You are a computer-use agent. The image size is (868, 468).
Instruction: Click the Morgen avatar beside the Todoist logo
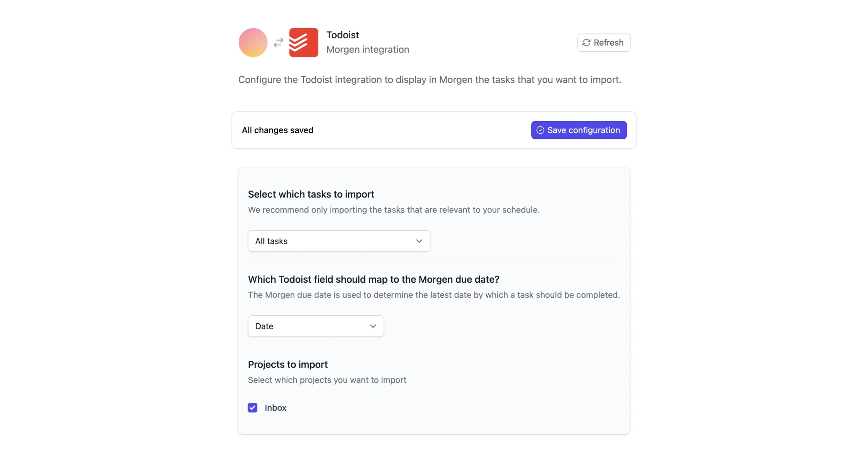[x=253, y=42]
